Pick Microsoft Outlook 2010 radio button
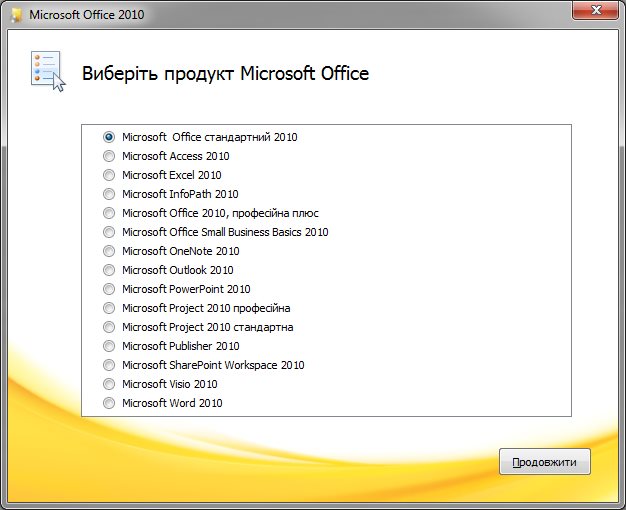Image resolution: width=626 pixels, height=510 pixels. click(109, 270)
